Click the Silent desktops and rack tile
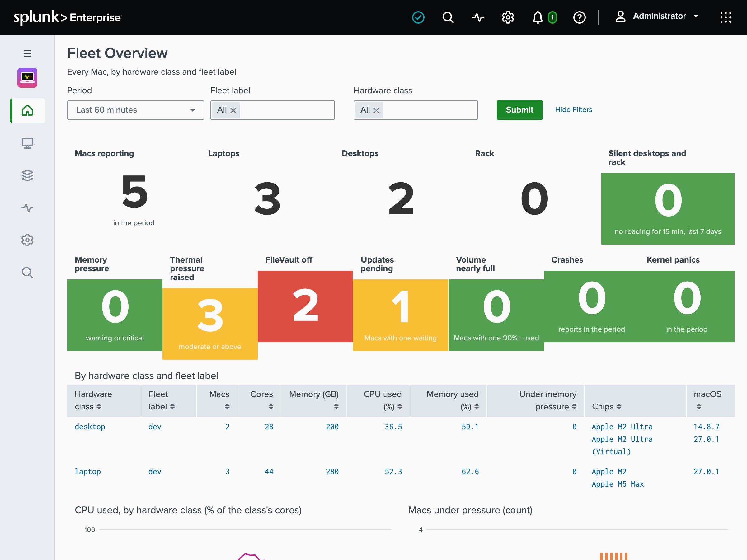Screen dimensions: 747x560 coord(668,209)
